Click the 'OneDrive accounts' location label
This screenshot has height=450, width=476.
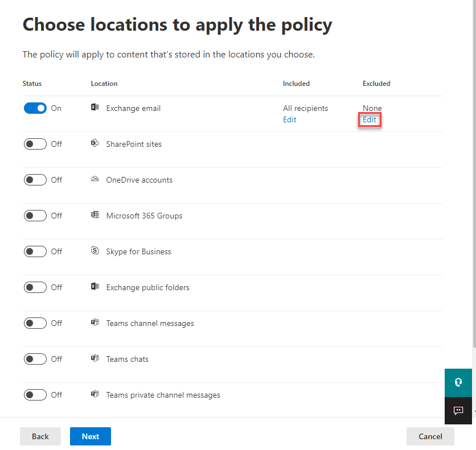139,180
